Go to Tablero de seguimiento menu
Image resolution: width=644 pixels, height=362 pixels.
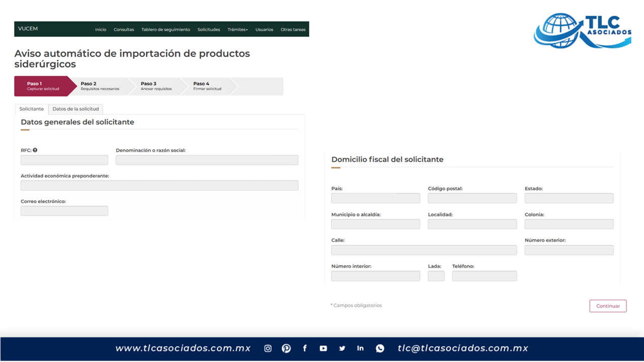(166, 30)
